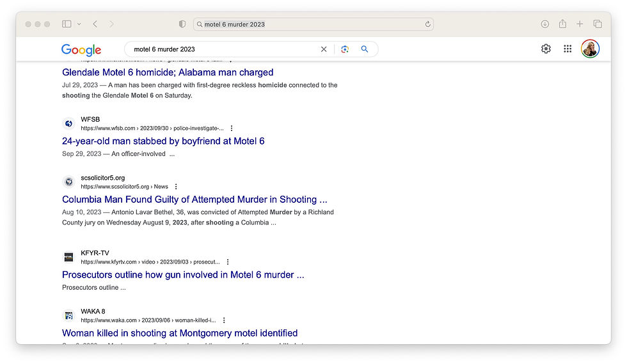Screen dimensions: 627x364
Task: Click the WAKA 8 source name
Action: (x=93, y=311)
